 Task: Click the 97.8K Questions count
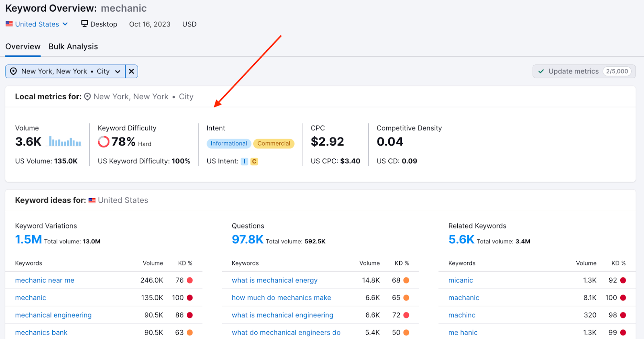tap(247, 240)
